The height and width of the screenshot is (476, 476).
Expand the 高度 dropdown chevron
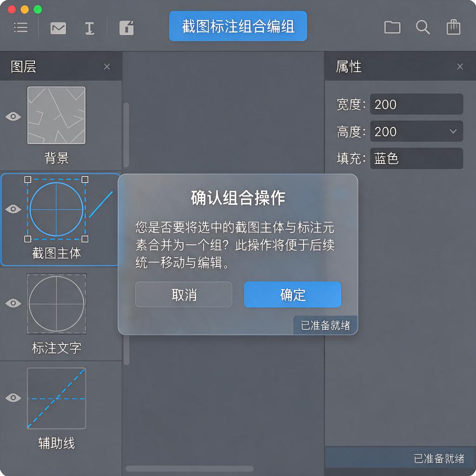[453, 132]
